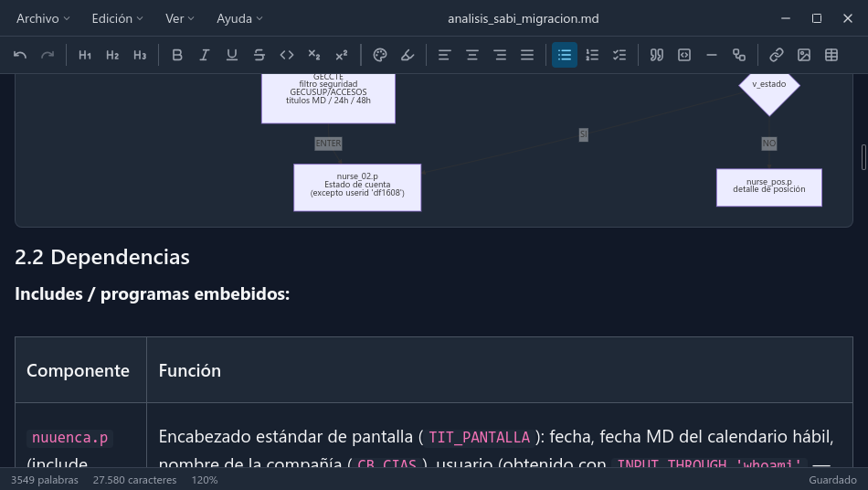Click the 120% zoom level
The width and height of the screenshot is (868, 490).
(x=205, y=480)
